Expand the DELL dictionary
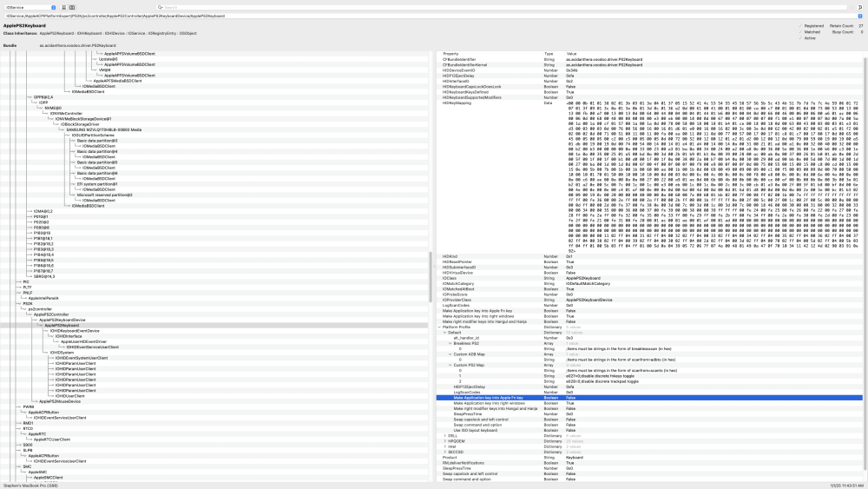 coord(444,436)
